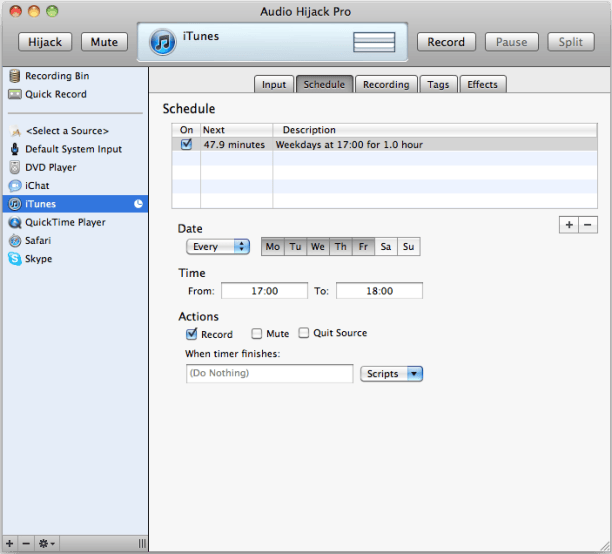
Task: Click the sidebar width grip handle
Action: (142, 543)
